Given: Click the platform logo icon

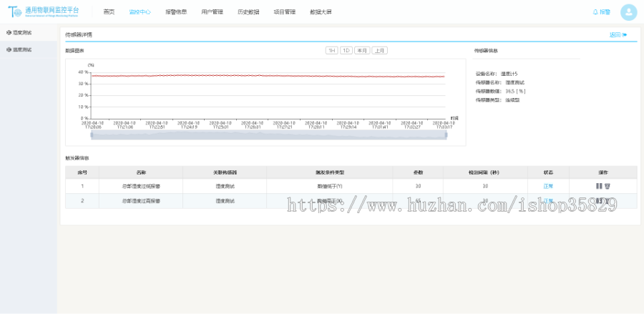Looking at the screenshot, I should pos(15,11).
